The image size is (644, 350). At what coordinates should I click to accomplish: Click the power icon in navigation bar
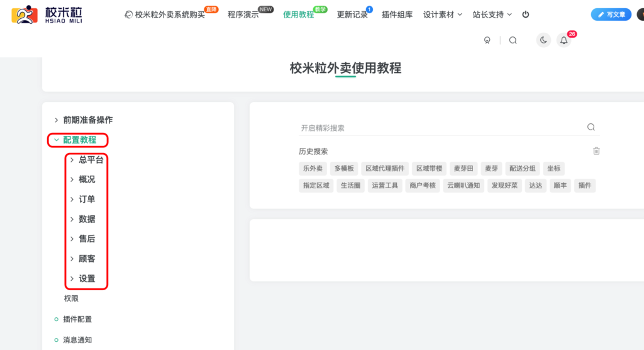(525, 14)
